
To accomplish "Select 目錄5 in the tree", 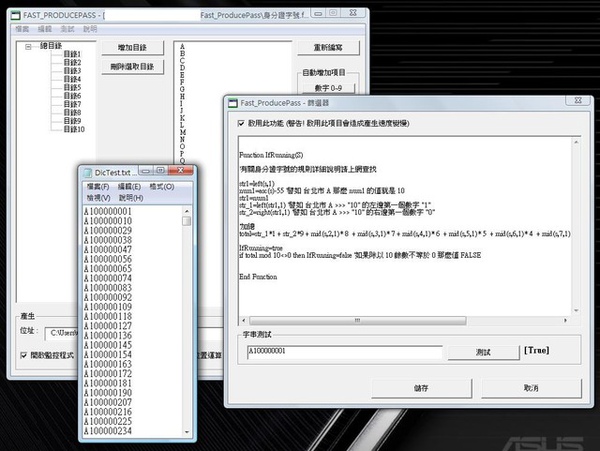I will point(72,87).
